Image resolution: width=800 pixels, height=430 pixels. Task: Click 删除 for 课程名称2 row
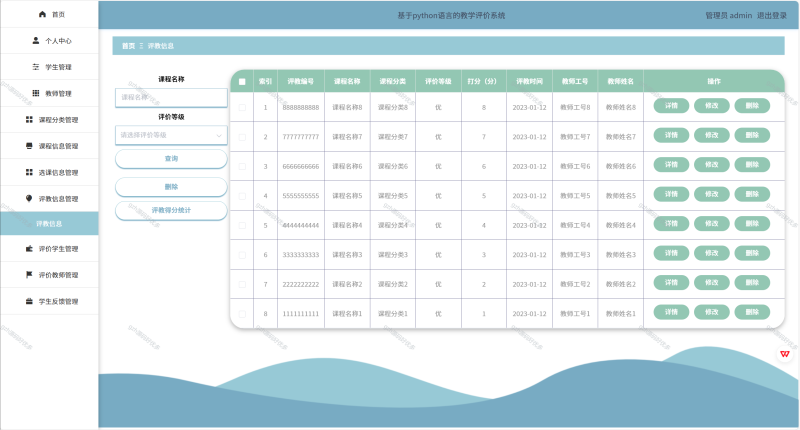click(x=752, y=283)
